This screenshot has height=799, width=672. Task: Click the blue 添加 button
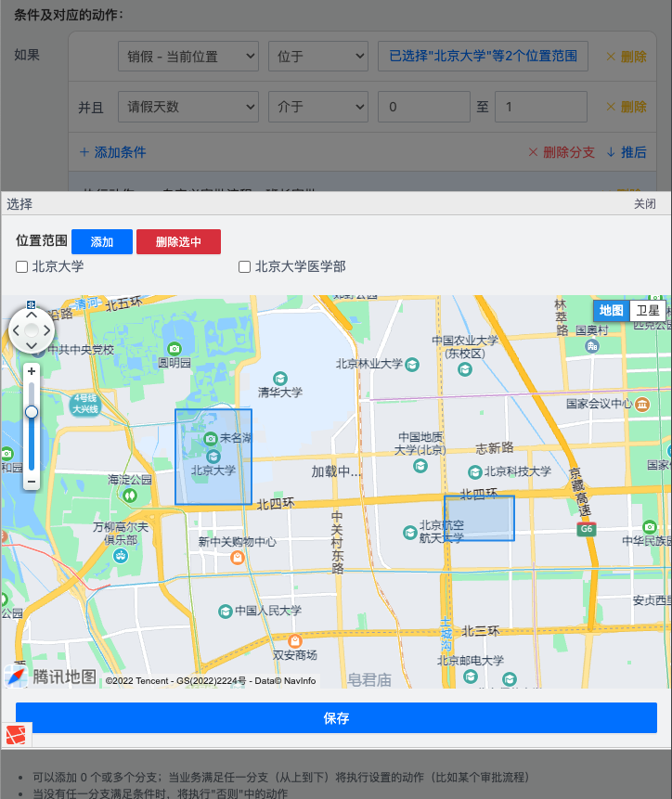coord(102,241)
